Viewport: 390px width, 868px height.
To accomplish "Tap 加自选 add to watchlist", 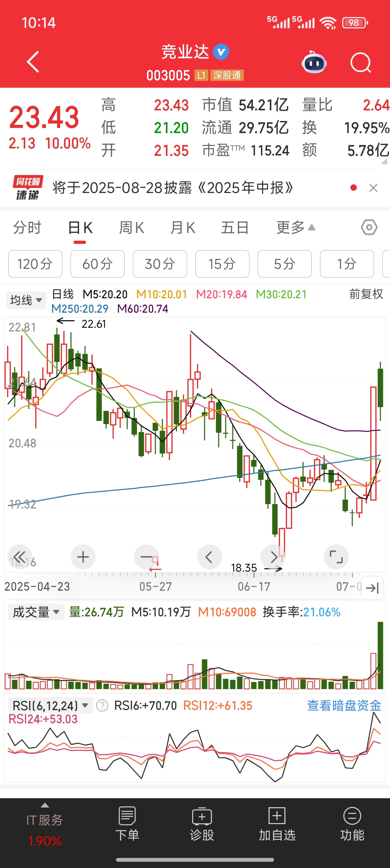I will point(277,824).
